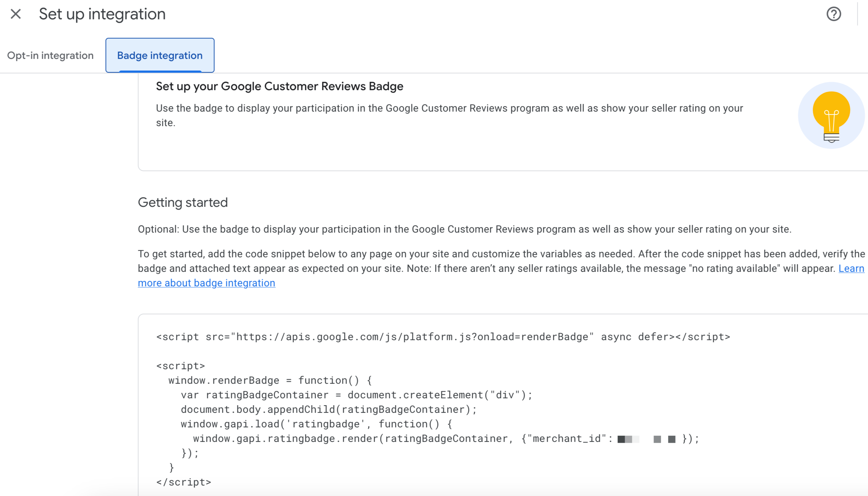Click the document.body.appendChild code line
This screenshot has height=496, width=868.
(329, 410)
